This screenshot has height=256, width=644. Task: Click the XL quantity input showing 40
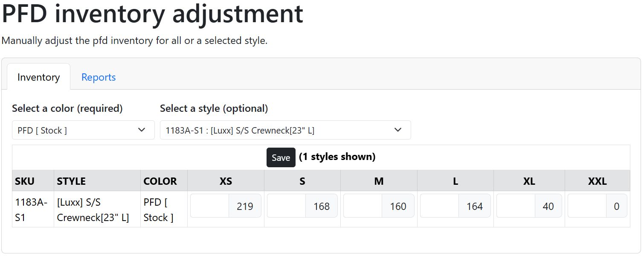click(x=529, y=206)
